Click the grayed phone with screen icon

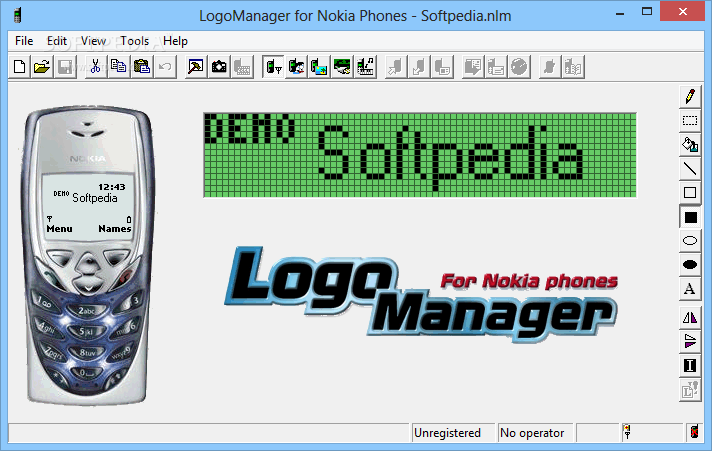pyautogui.click(x=442, y=67)
